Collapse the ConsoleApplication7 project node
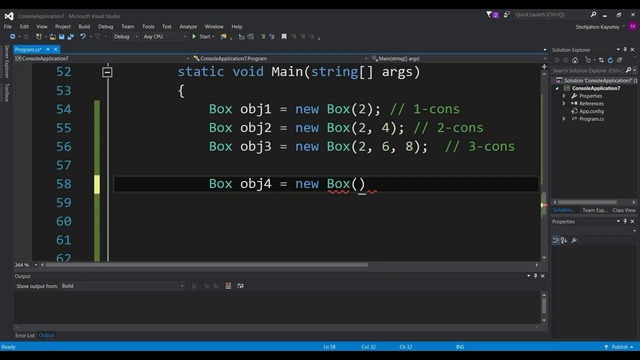The height and width of the screenshot is (360, 640). point(557,88)
